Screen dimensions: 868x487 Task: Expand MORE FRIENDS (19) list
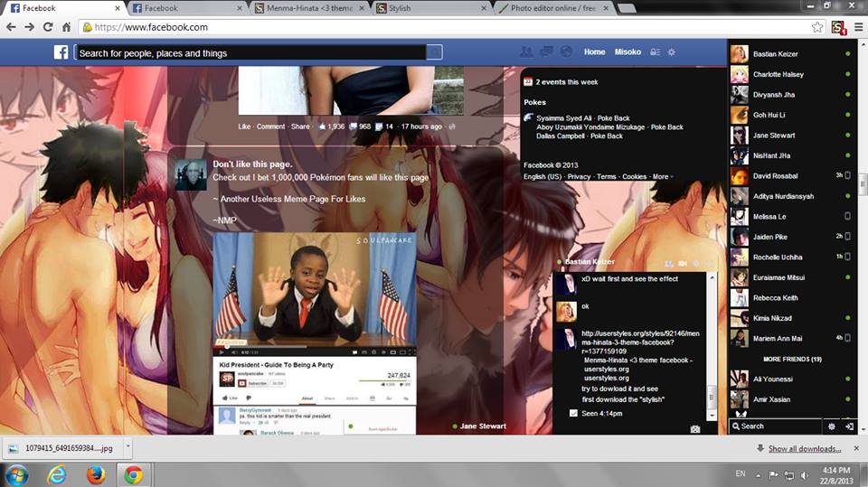click(x=792, y=360)
